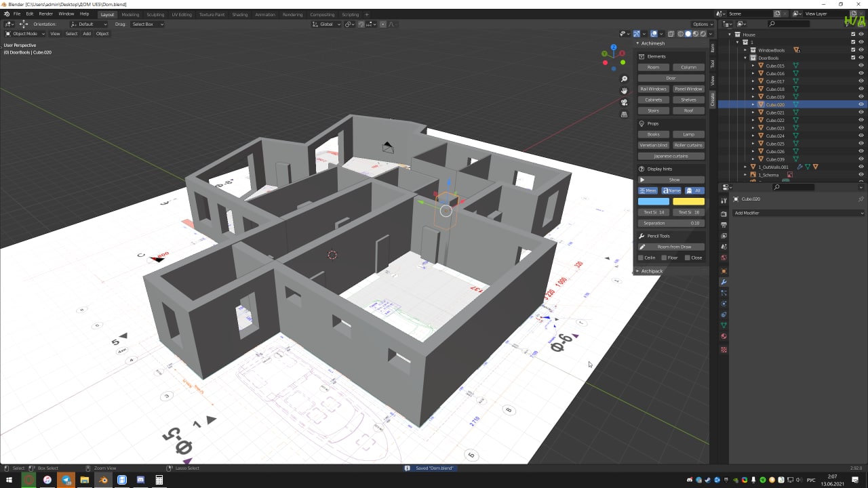868x488 pixels.
Task: Expand Cube.017 in the outliner
Action: pyautogui.click(x=753, y=81)
